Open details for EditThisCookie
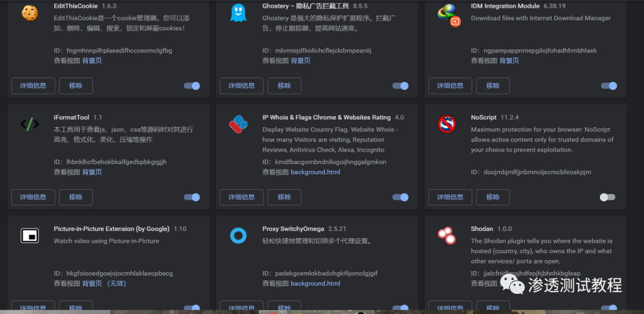The image size is (644, 314). [33, 86]
